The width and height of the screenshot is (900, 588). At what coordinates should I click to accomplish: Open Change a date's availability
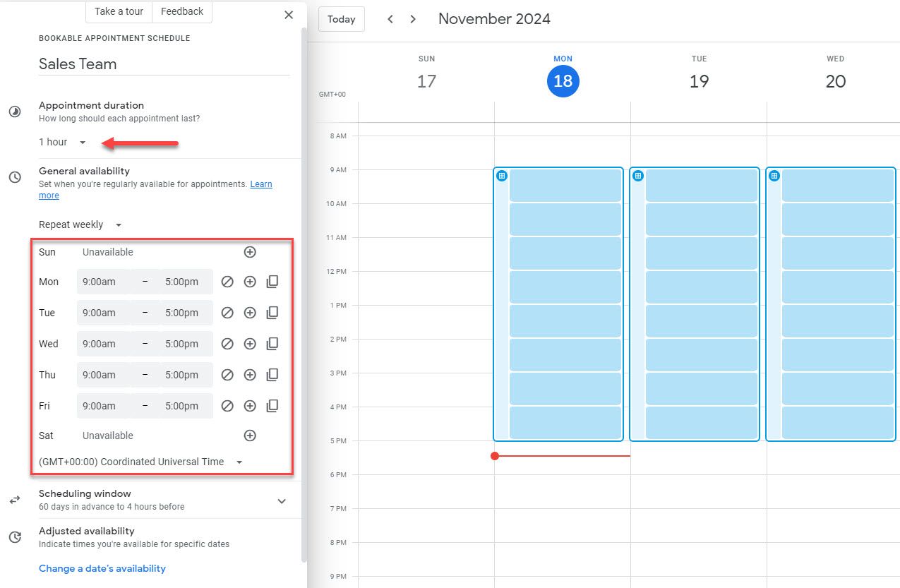click(102, 568)
